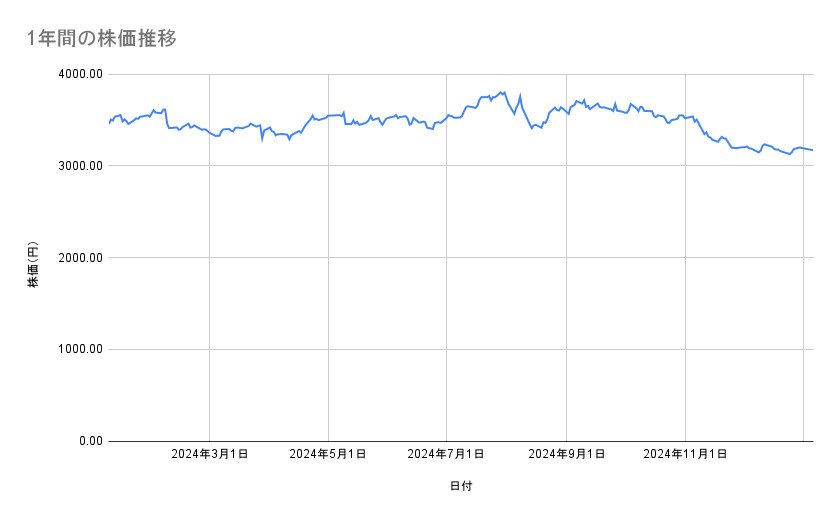839x519 pixels.
Task: Click the 2024年7月1日 date label
Action: pos(446,455)
